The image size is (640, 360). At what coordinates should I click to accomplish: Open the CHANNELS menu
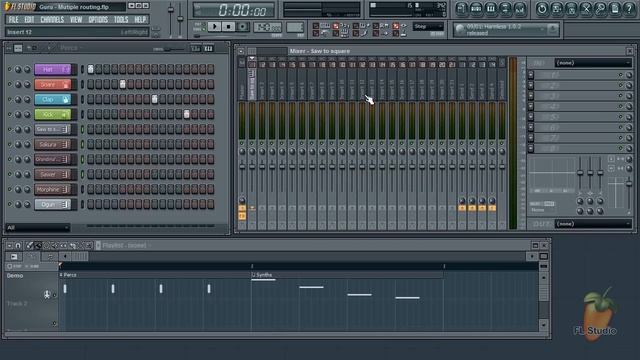click(x=52, y=20)
